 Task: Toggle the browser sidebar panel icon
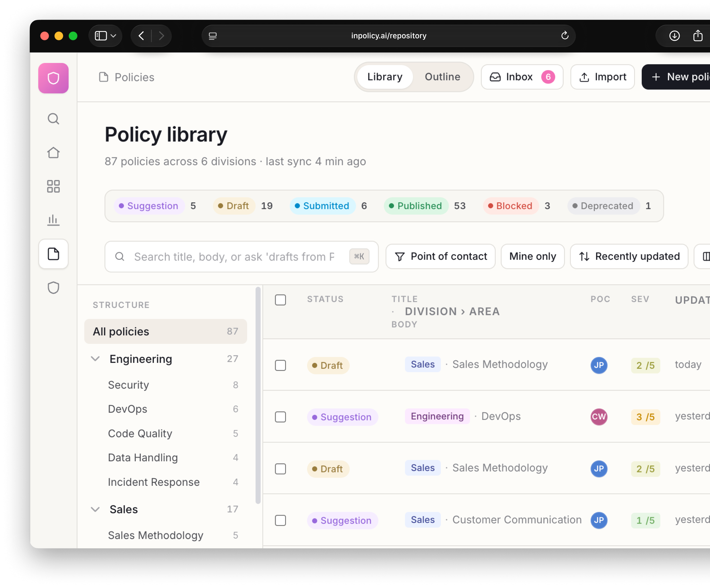tap(101, 36)
